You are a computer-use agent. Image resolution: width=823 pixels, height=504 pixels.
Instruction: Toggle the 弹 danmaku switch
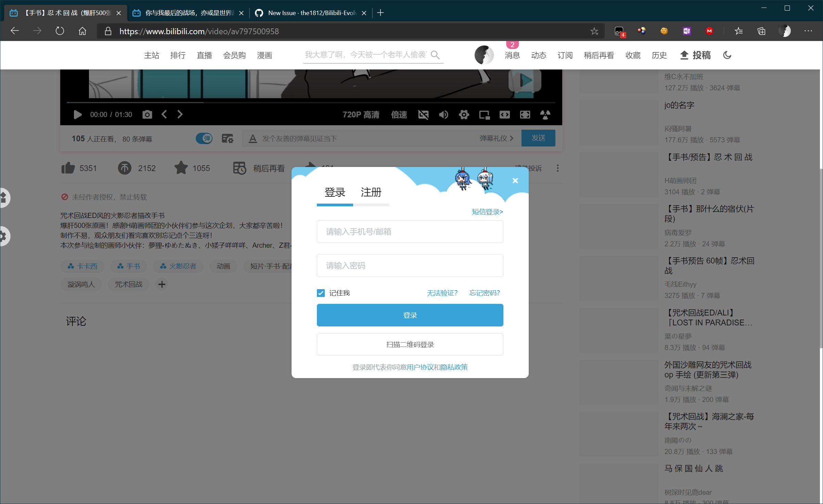coord(204,138)
